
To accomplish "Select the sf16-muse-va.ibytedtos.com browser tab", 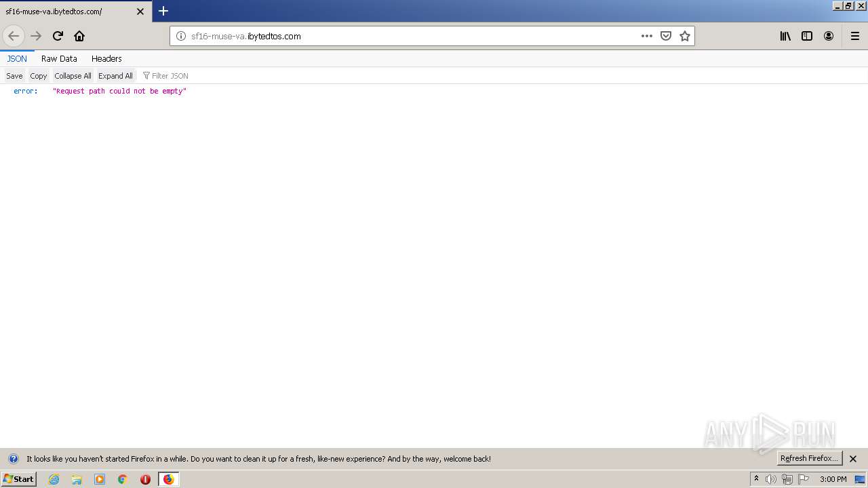I will coord(76,12).
